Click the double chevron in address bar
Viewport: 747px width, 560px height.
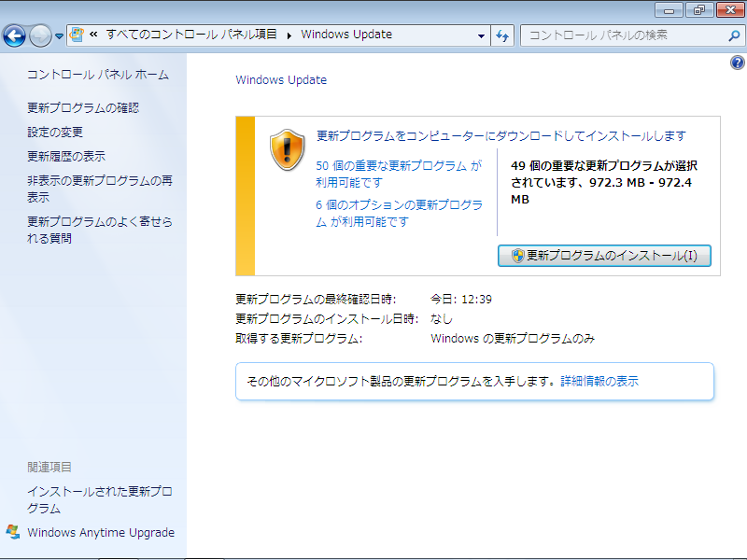click(93, 35)
